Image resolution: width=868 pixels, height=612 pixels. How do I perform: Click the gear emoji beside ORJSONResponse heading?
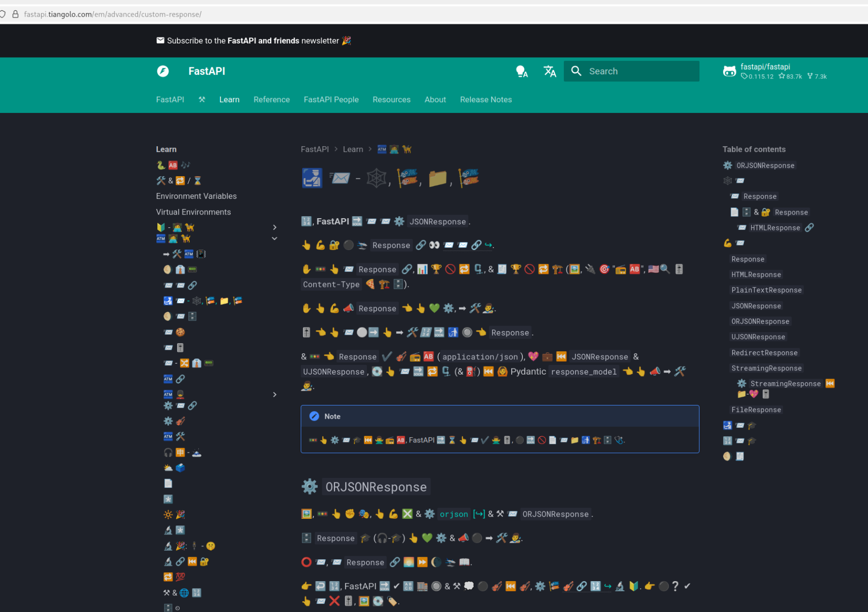pyautogui.click(x=310, y=487)
